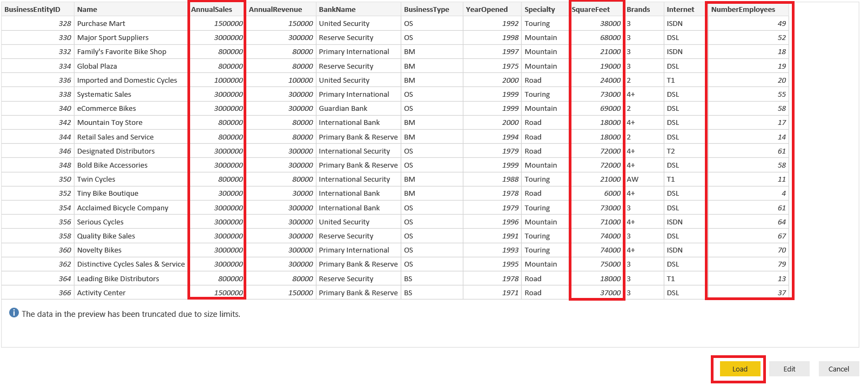868x385 pixels.
Task: Click the truncated data preview message
Action: click(131, 314)
